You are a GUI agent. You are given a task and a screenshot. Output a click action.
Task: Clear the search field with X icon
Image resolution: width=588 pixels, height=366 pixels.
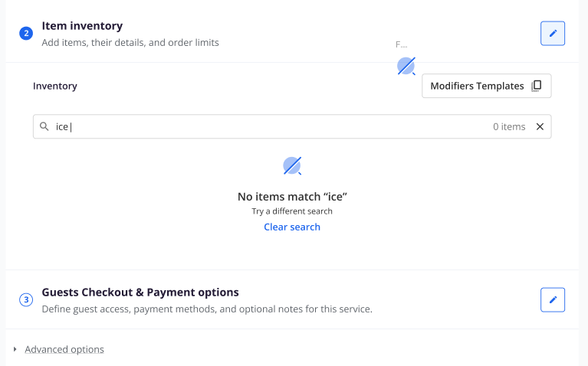(540, 126)
